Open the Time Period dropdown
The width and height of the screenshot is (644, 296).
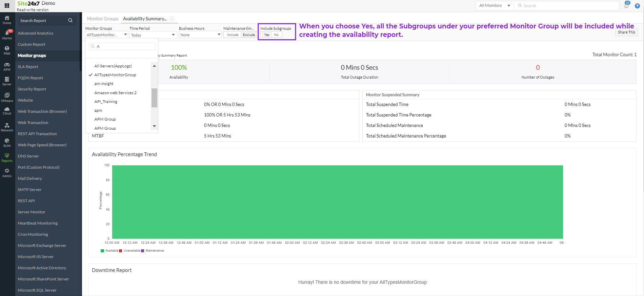click(x=153, y=35)
